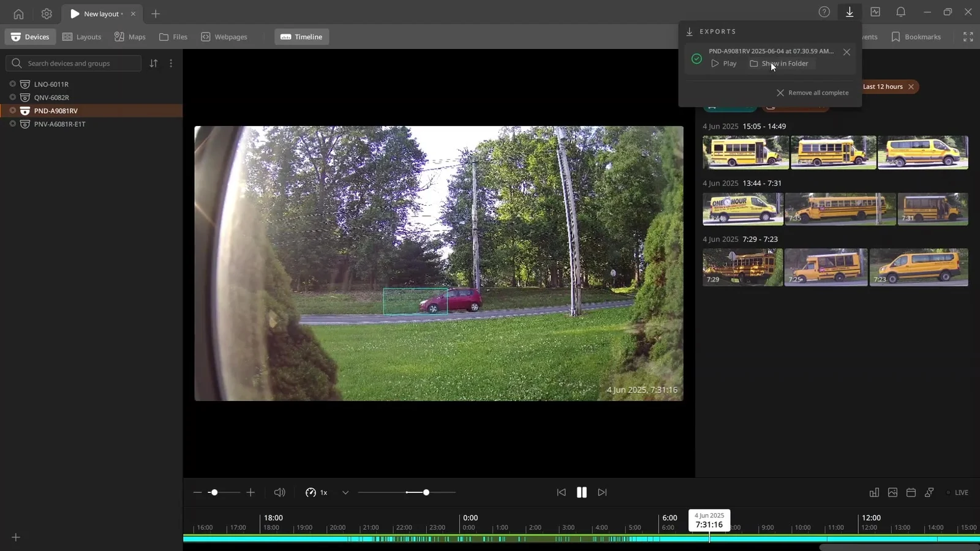Zoom in timeline with plus icon
The width and height of the screenshot is (980, 551).
point(251,492)
